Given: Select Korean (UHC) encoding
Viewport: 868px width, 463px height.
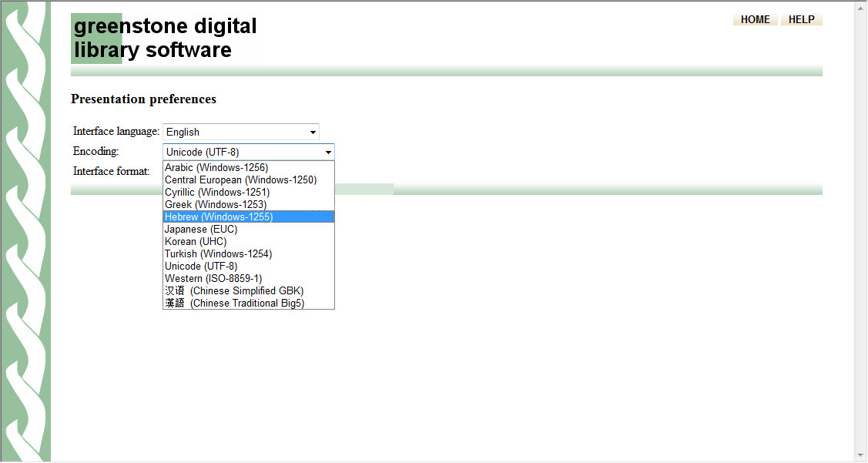Looking at the screenshot, I should tap(249, 241).
